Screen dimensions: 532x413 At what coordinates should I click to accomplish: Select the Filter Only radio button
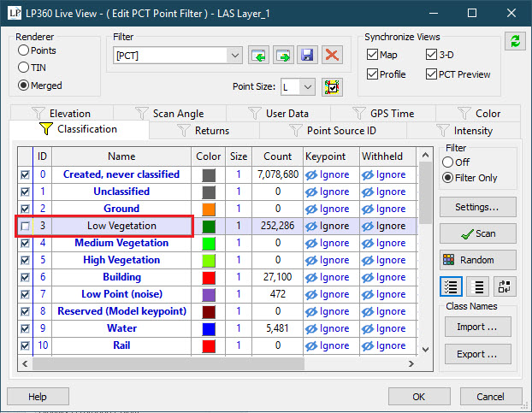(447, 178)
